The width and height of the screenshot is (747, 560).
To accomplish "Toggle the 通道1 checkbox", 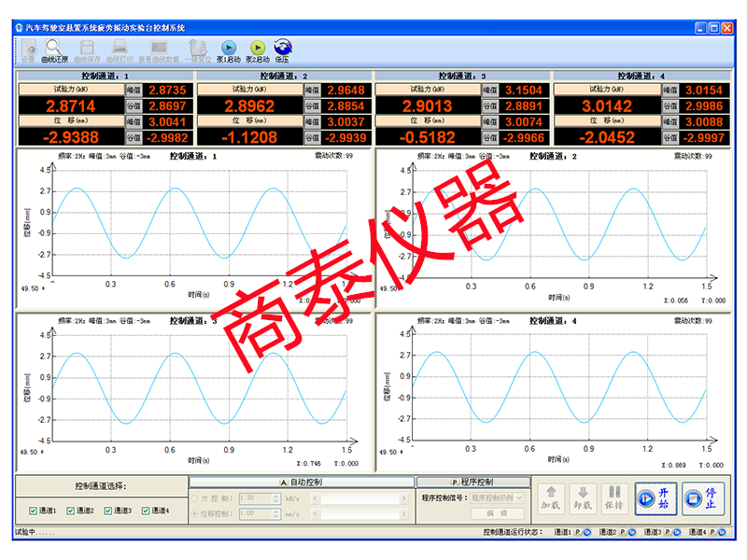I will [35, 511].
